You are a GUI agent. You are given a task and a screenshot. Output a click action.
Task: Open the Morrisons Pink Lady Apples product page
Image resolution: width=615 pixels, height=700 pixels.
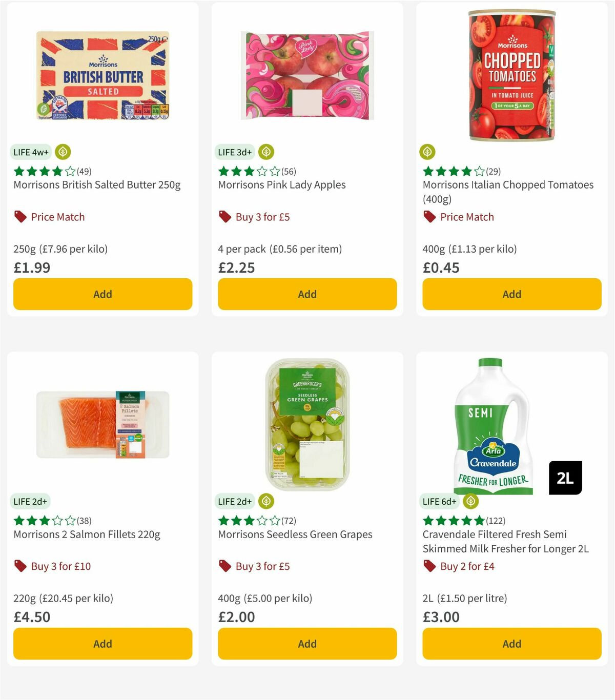[282, 185]
